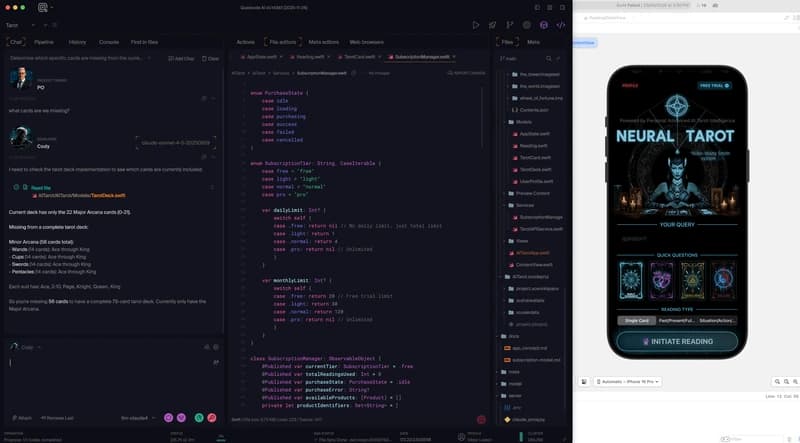Click the Run play icon in toolbar

pos(476,24)
